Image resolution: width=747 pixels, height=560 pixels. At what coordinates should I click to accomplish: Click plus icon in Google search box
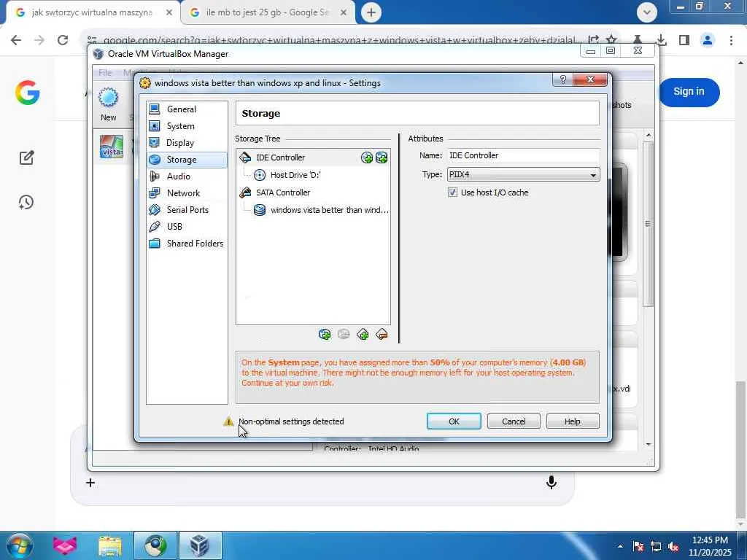(90, 483)
